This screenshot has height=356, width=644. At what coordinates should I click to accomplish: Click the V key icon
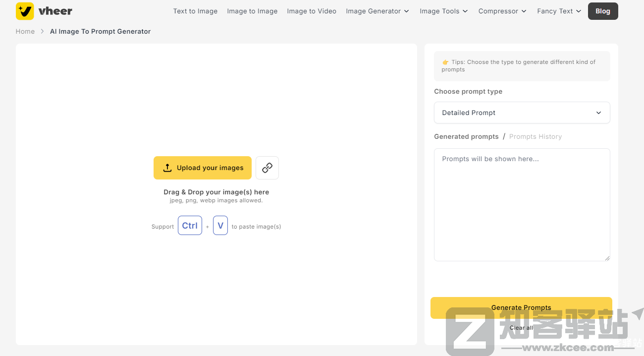220,226
